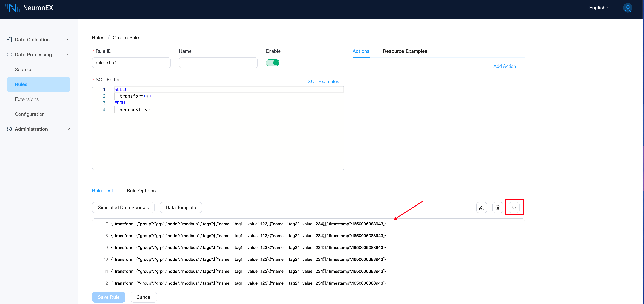644x304 pixels.
Task: Click the Data Processing bars icon
Action: coord(9,55)
